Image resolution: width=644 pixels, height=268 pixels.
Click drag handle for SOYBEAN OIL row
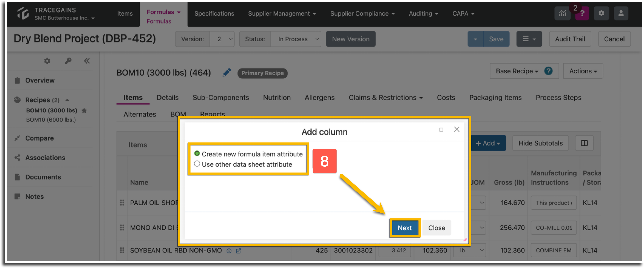(122, 250)
